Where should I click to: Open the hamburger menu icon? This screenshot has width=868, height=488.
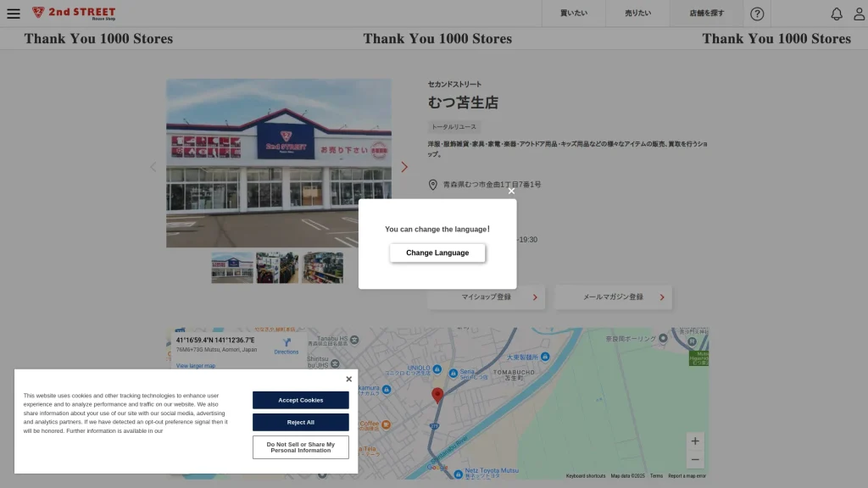[x=14, y=14]
